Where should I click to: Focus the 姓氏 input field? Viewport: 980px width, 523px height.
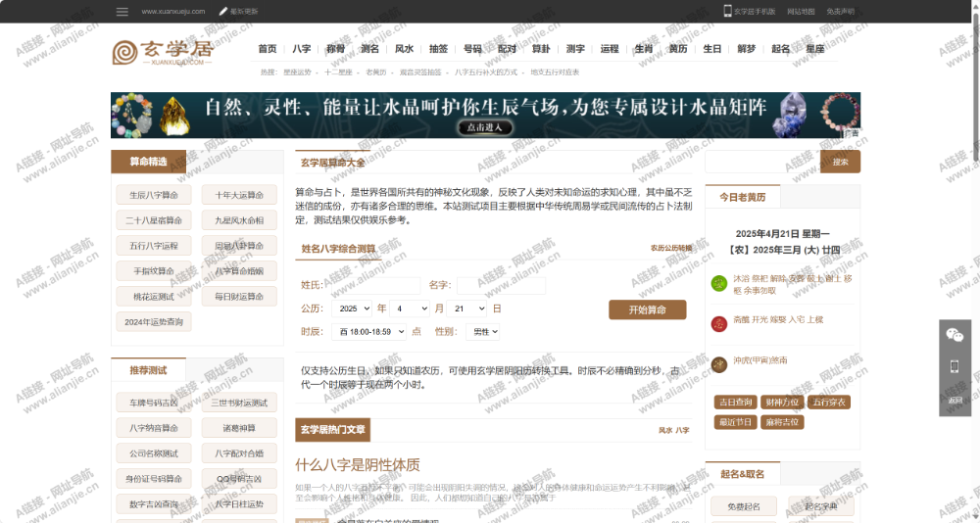click(x=373, y=286)
